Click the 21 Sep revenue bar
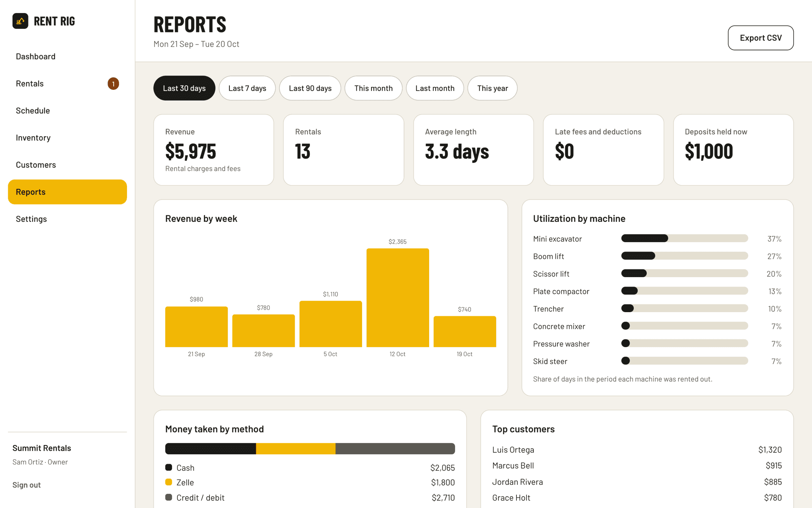 coord(197,327)
